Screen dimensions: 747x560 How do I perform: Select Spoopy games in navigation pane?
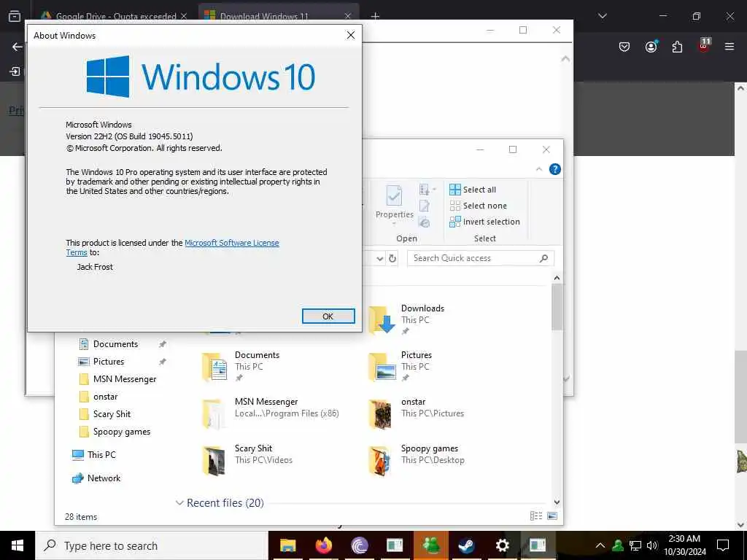tap(122, 432)
